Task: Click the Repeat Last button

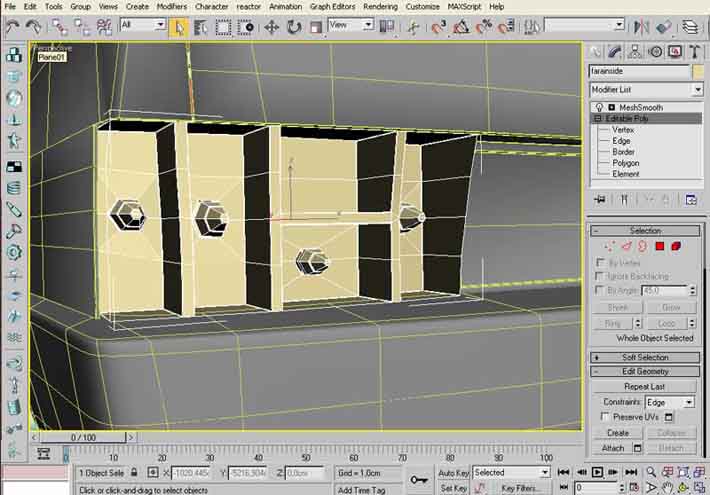Action: (x=645, y=386)
